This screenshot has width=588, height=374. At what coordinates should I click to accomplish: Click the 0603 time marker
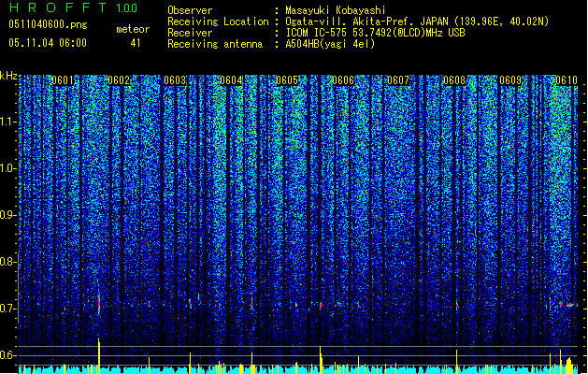[x=175, y=80]
